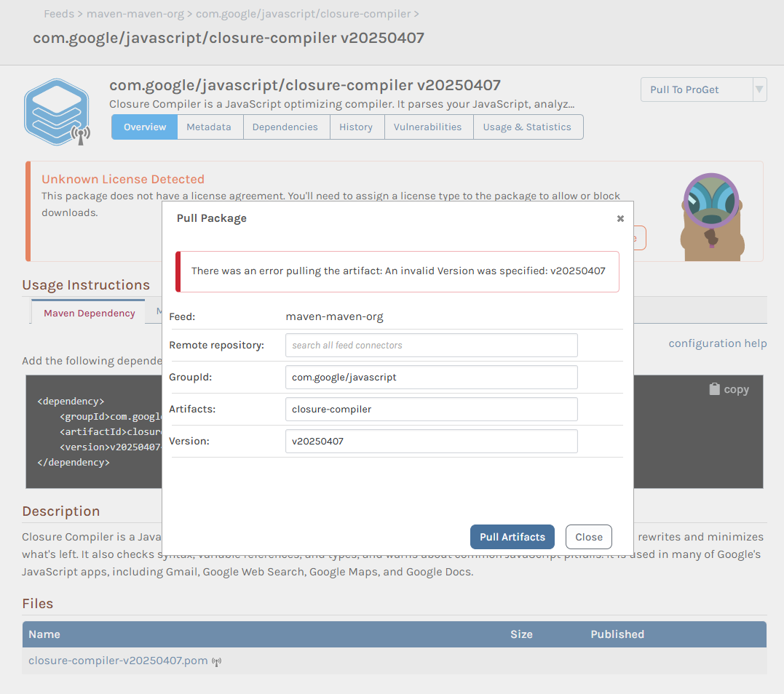Click the remote feed icon beside closure-compiler-v20250407.pom

tap(216, 661)
